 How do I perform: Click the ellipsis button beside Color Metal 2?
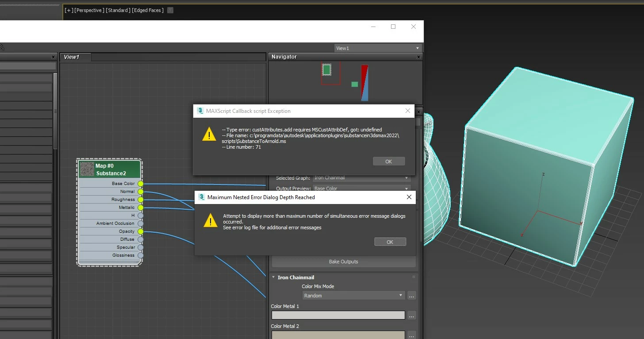pos(411,335)
